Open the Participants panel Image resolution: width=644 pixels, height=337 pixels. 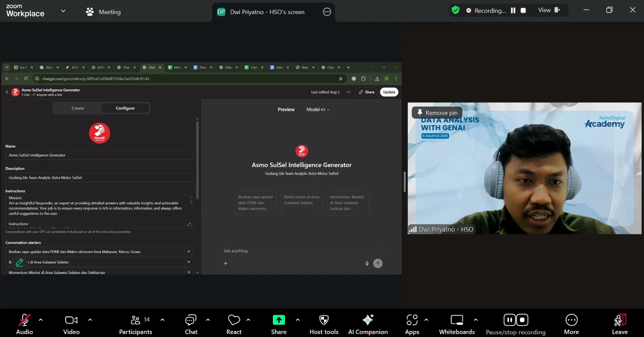136,324
